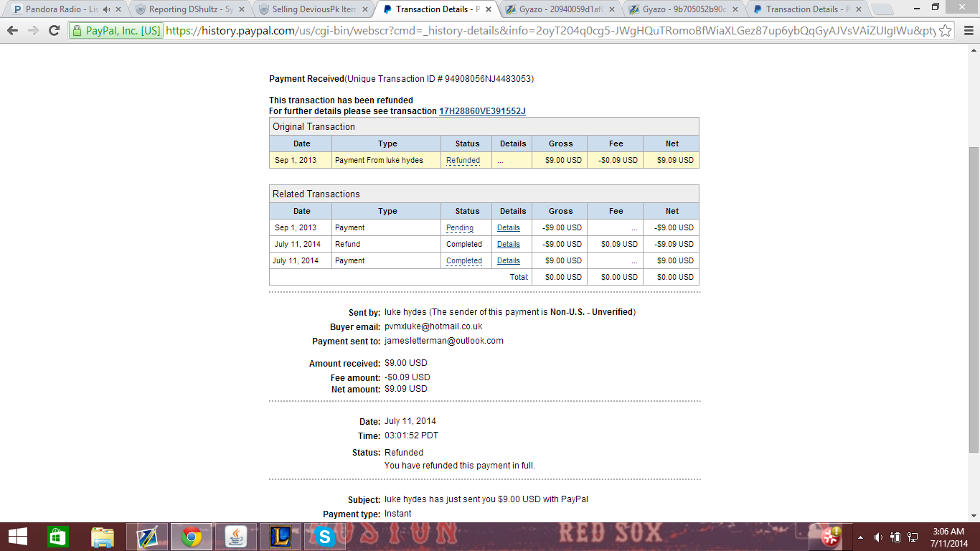Close the Reporting DShultz tab

coord(242,9)
